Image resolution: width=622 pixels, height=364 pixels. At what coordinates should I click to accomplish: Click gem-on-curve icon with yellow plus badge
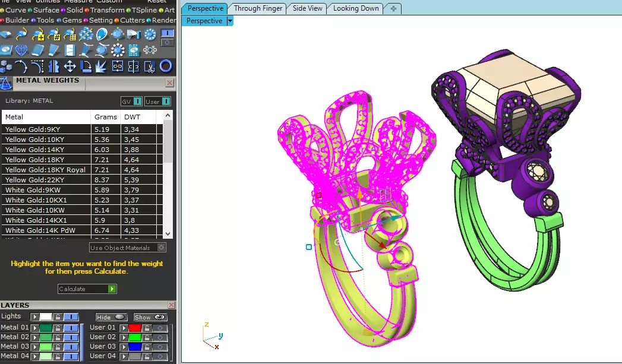point(38,35)
